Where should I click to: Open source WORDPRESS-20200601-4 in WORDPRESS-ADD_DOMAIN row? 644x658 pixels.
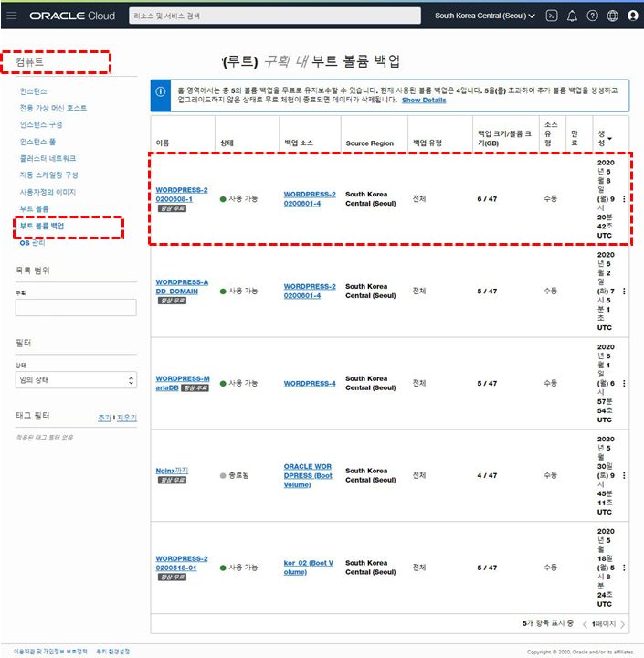[x=310, y=292]
